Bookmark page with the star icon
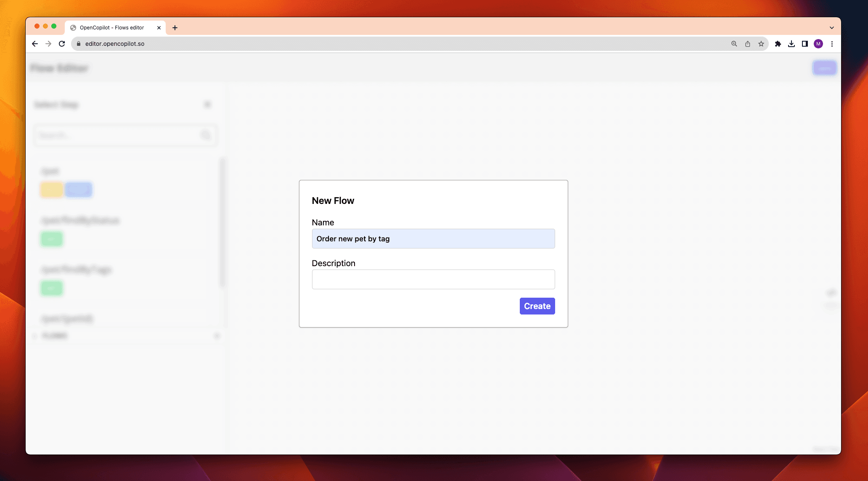 click(761, 44)
